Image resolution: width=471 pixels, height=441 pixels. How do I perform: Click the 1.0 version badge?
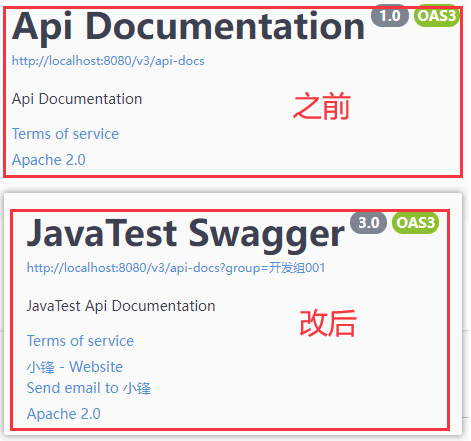[390, 16]
